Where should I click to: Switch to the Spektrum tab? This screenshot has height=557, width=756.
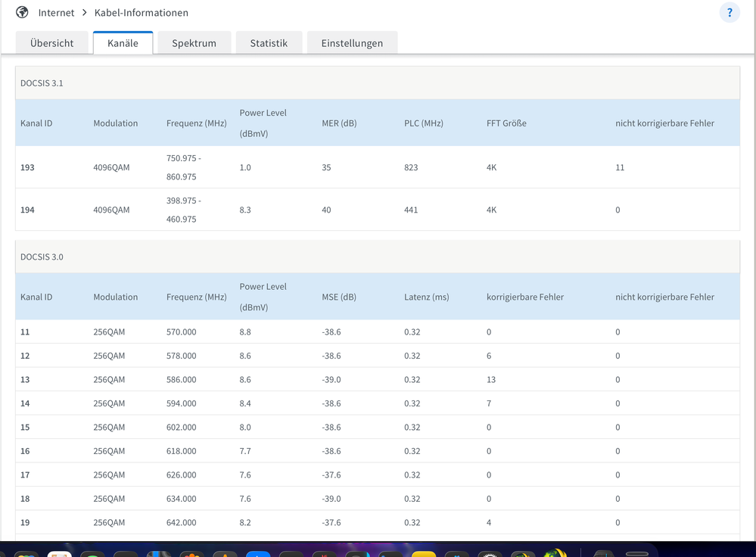(194, 43)
